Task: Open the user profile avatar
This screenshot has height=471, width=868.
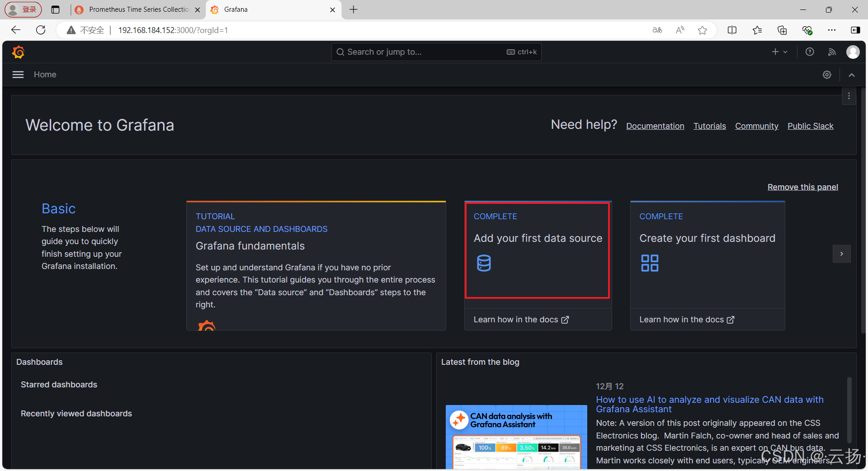Action: pyautogui.click(x=853, y=52)
